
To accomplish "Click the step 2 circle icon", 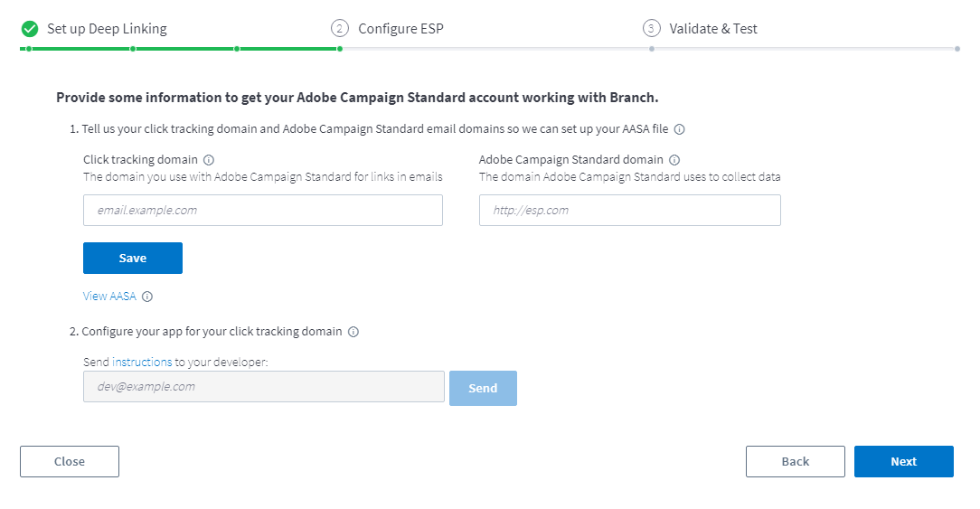I will (x=340, y=28).
